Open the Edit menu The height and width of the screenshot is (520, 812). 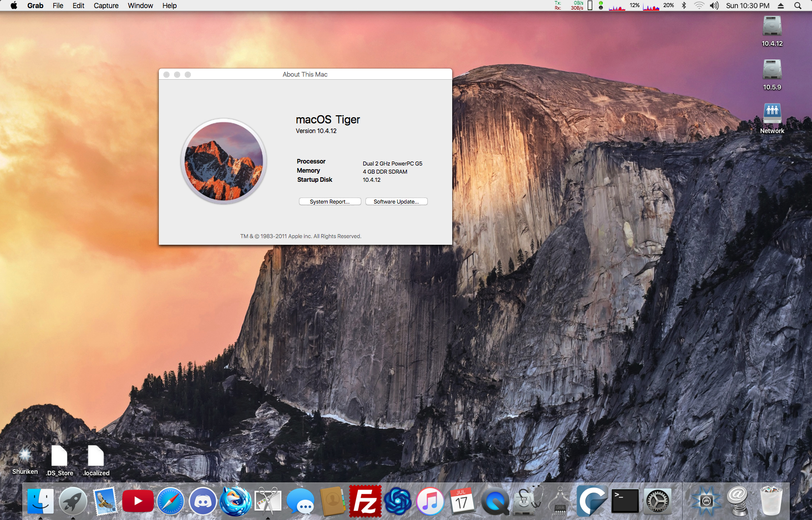[x=78, y=6]
